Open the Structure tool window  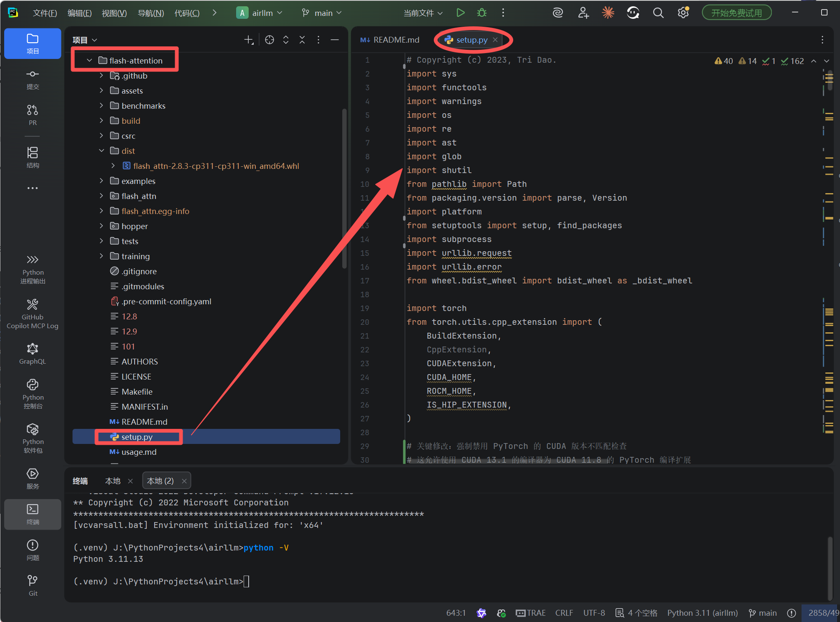33,157
